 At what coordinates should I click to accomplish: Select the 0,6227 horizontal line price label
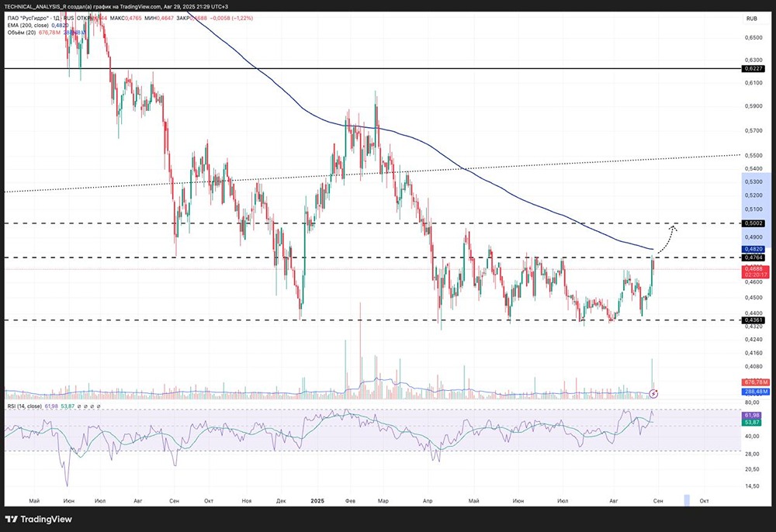(753, 69)
